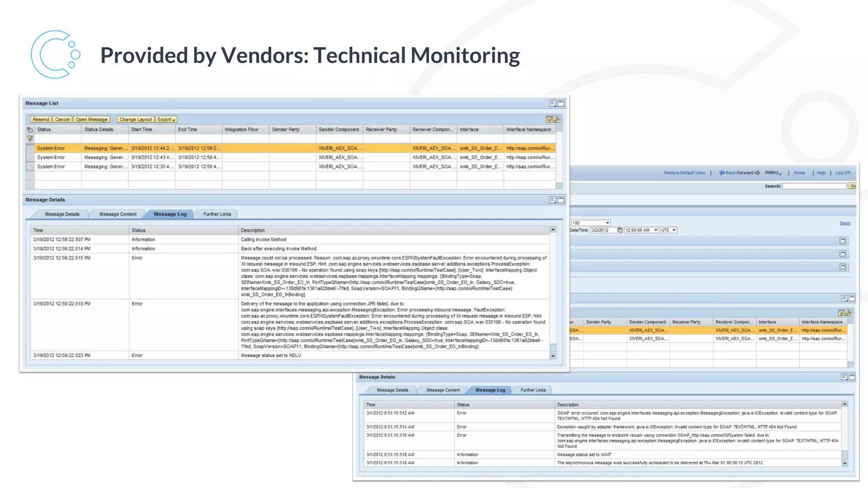868x488 pixels.
Task: Click down arrow of left Message Log scrollbar
Action: [x=553, y=356]
